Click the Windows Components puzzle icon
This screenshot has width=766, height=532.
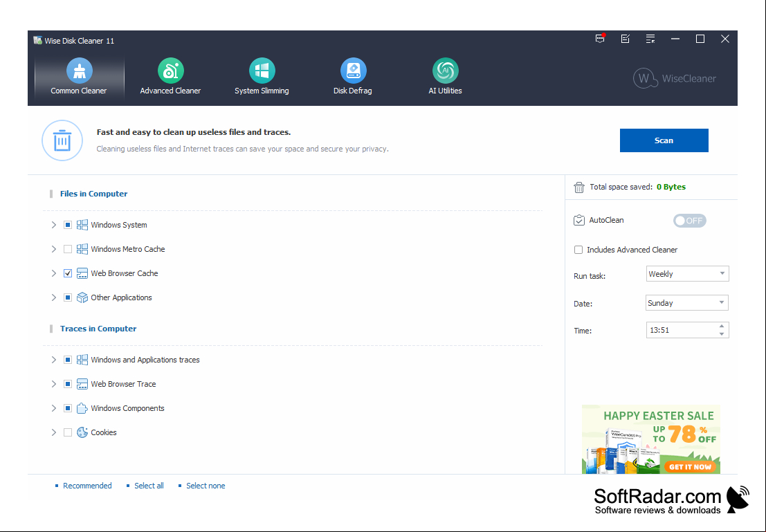click(x=82, y=408)
